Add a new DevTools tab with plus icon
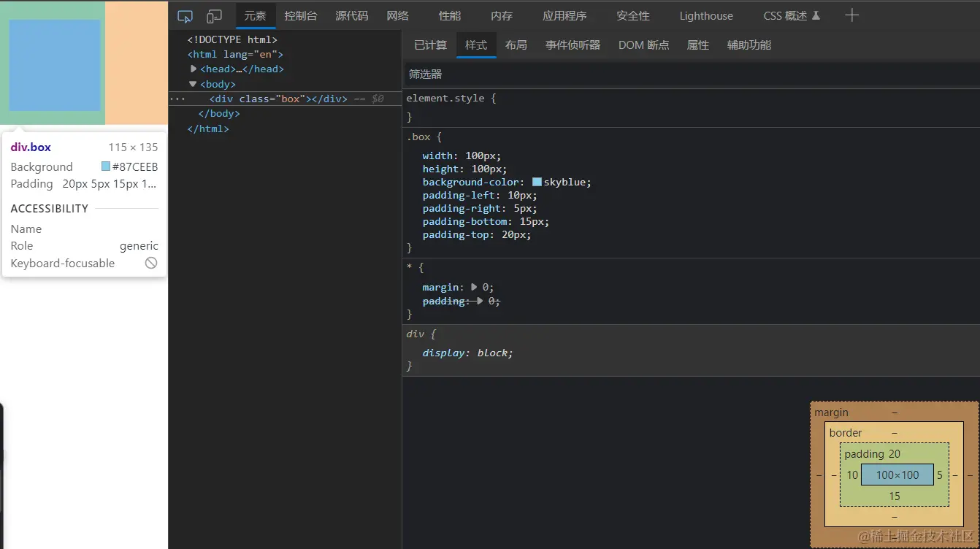Screen dimensions: 980x549 tap(851, 15)
